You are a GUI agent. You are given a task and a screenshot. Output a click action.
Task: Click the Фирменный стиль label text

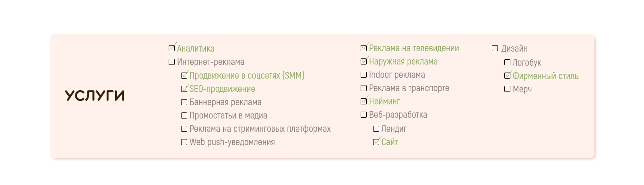tap(545, 76)
